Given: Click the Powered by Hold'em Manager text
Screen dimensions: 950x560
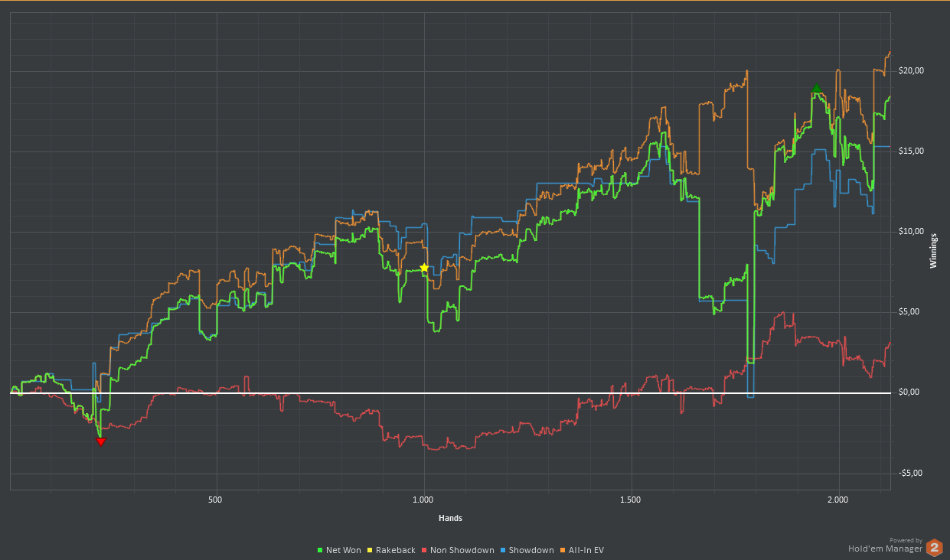Looking at the screenshot, I should pos(885,545).
